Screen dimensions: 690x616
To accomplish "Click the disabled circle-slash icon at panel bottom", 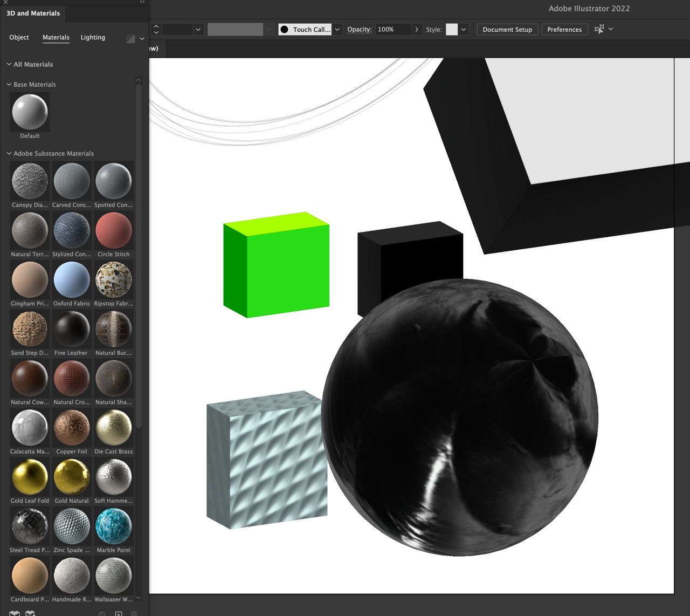I will (102, 613).
